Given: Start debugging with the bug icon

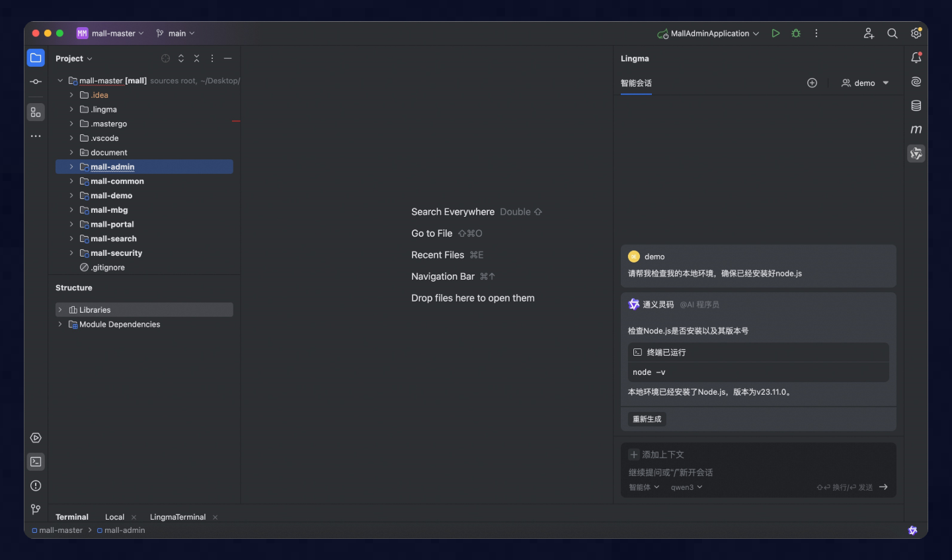Looking at the screenshot, I should [x=795, y=33].
